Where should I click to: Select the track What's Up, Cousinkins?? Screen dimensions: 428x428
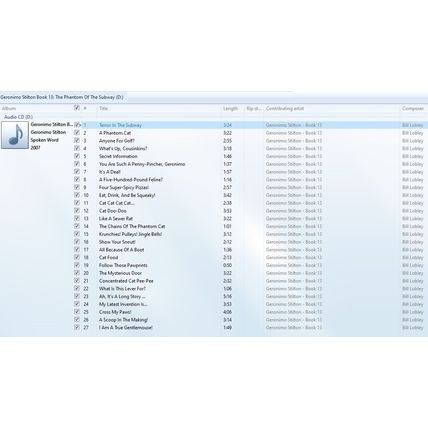(x=123, y=148)
